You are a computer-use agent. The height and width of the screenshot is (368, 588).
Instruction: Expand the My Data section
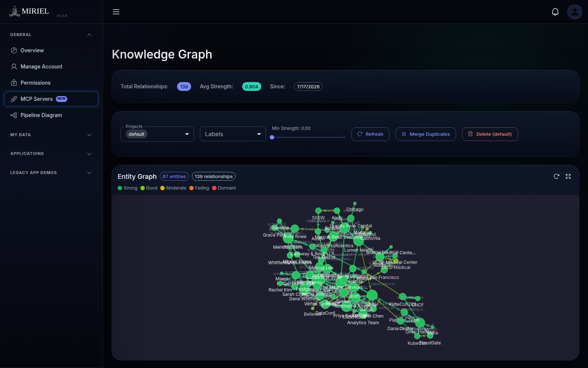click(51, 135)
